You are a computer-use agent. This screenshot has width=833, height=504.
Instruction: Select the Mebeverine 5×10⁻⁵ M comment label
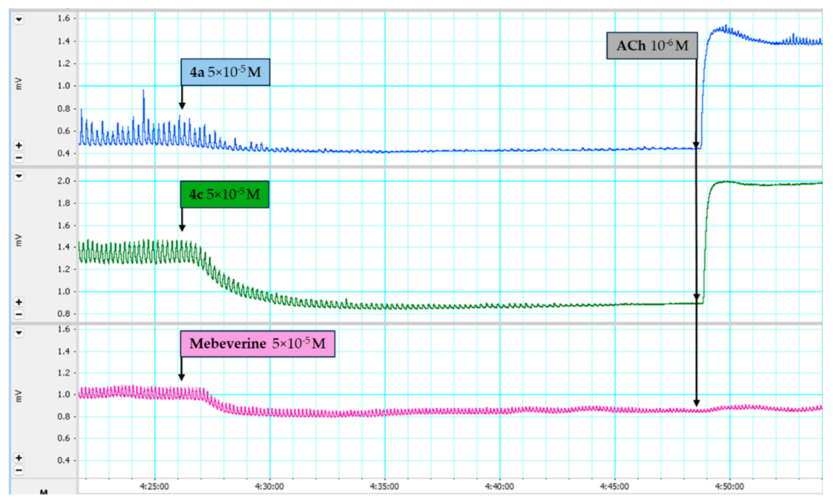click(258, 344)
